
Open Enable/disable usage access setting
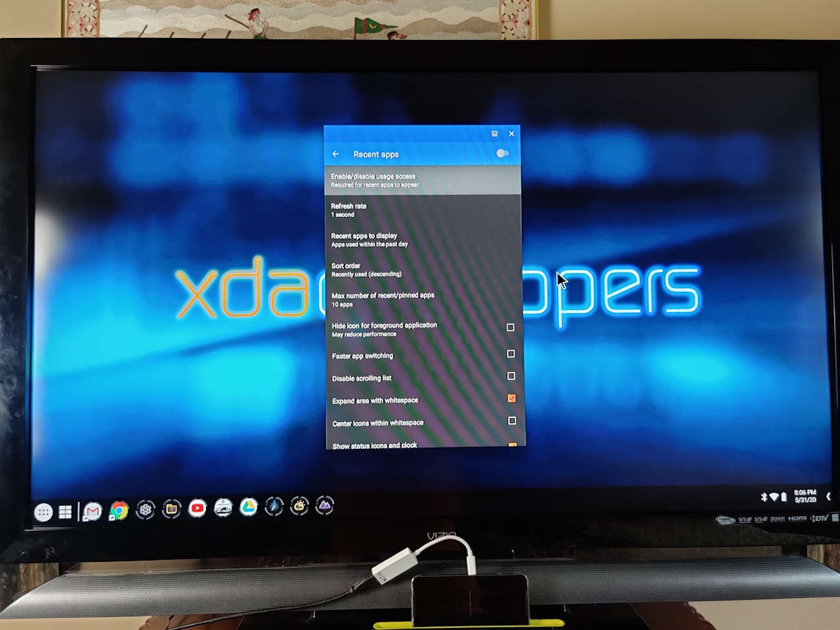click(423, 180)
